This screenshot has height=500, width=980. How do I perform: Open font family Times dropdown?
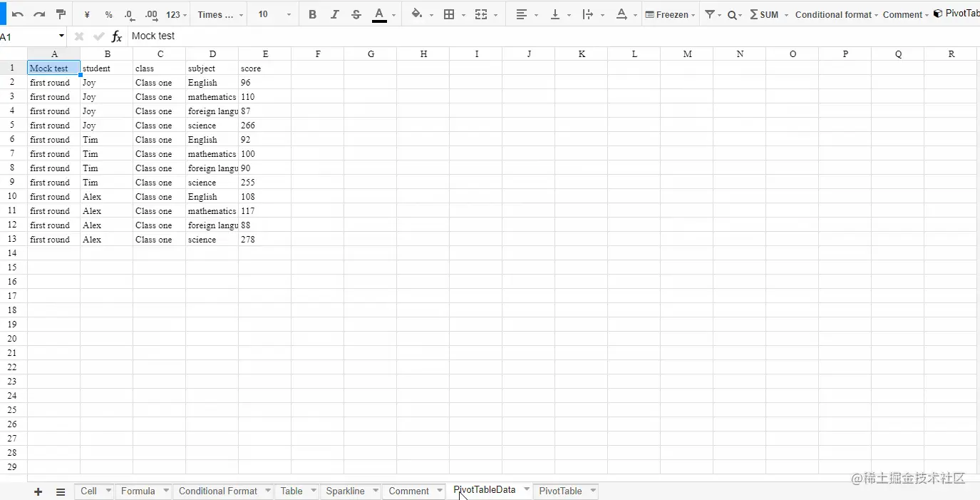point(220,14)
